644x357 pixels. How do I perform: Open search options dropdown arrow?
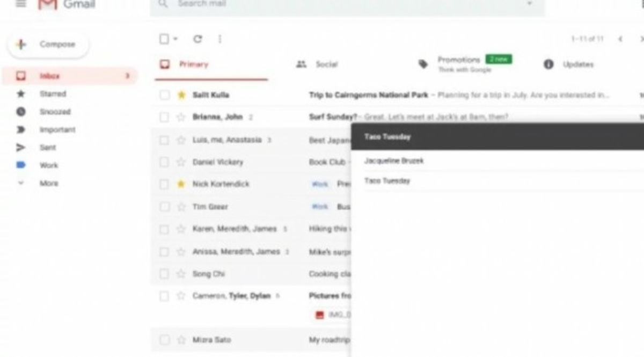(x=530, y=3)
